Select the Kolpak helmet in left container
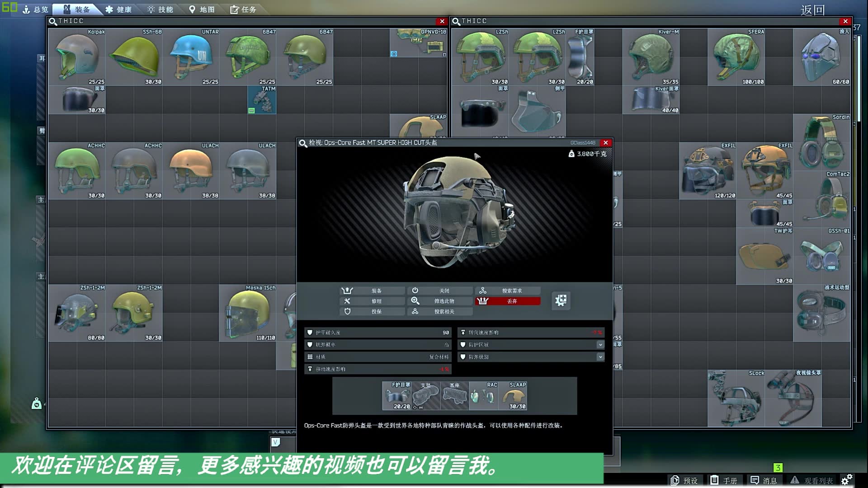Image resolution: width=868 pixels, height=488 pixels. coord(77,57)
